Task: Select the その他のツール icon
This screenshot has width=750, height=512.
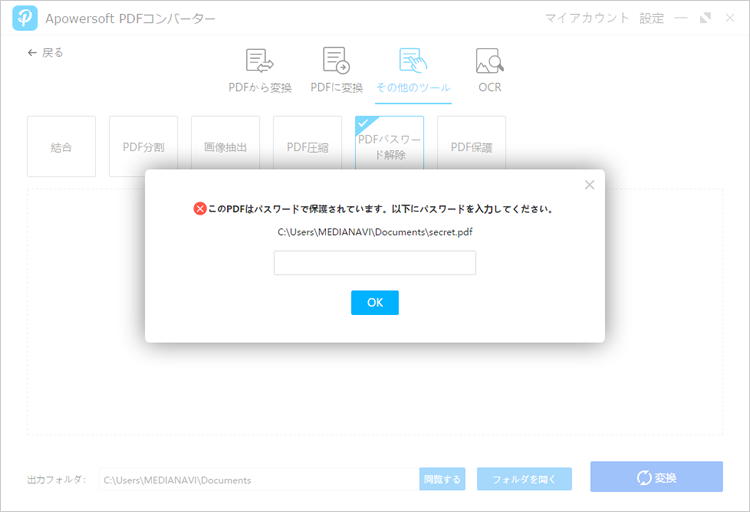Action: (413, 61)
